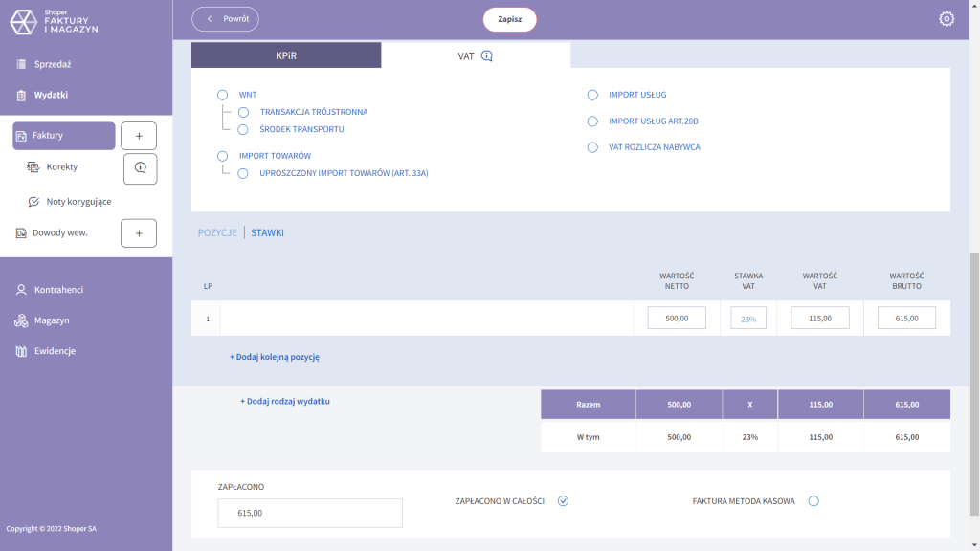980x551 pixels.
Task: Click the Zapisz button
Action: click(x=509, y=19)
